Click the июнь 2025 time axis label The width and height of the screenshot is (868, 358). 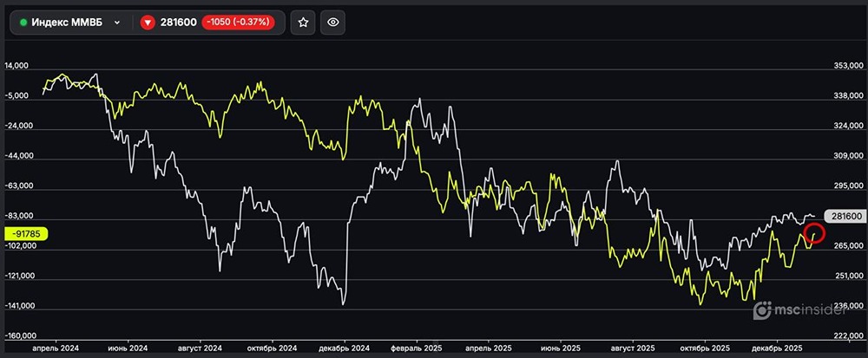point(560,348)
